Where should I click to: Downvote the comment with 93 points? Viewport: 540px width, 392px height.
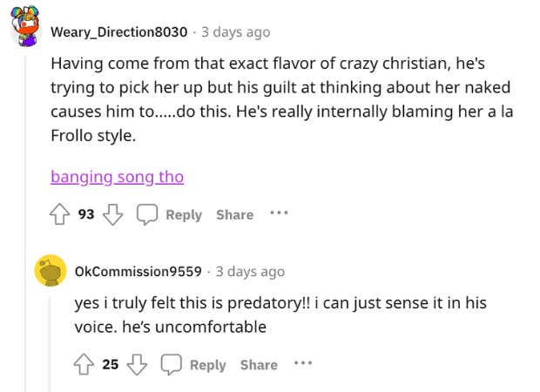coord(111,214)
